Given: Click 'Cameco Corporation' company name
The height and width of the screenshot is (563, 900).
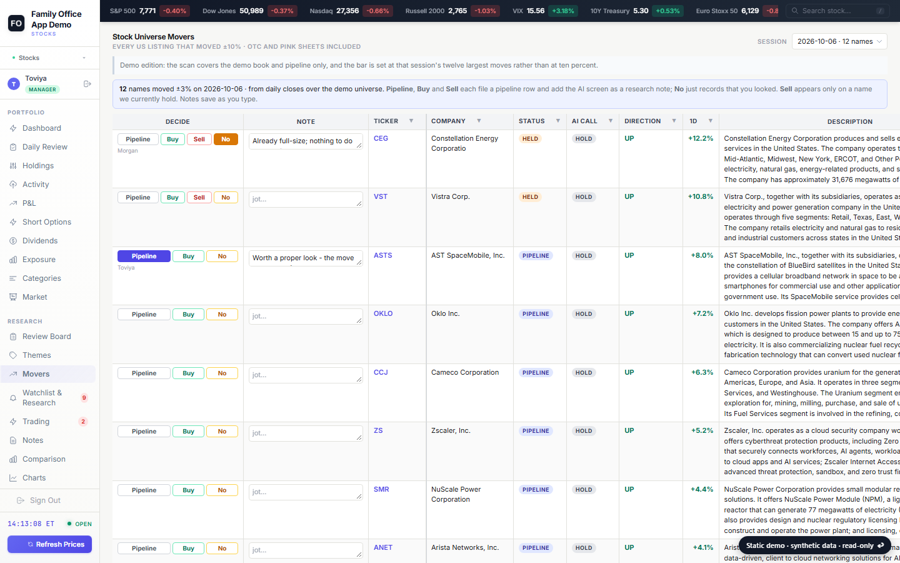Looking at the screenshot, I should tap(465, 372).
